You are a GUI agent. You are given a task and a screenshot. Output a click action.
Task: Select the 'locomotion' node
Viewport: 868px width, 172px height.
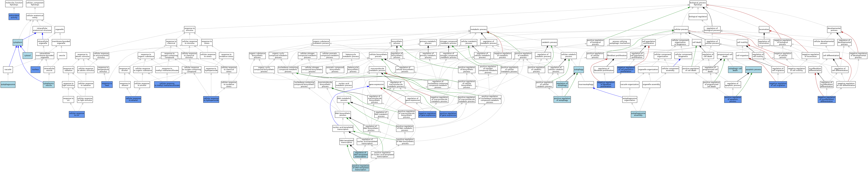(x=764, y=29)
